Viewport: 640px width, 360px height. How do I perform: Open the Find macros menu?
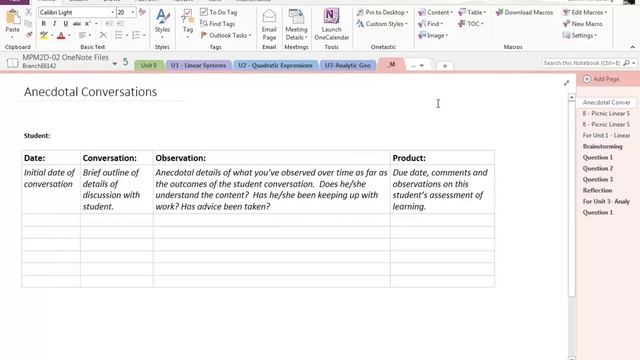click(431, 24)
